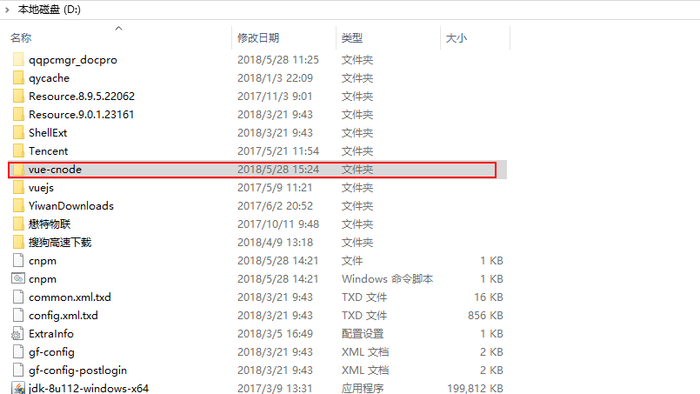The height and width of the screenshot is (394, 700).
Task: Click the gf-config file icon
Action: (18, 352)
